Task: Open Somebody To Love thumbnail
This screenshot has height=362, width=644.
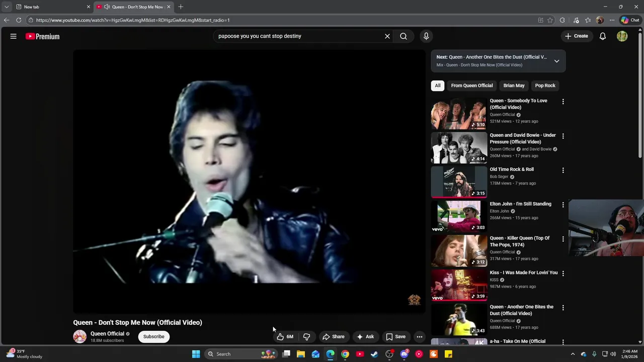Action: [x=459, y=113]
